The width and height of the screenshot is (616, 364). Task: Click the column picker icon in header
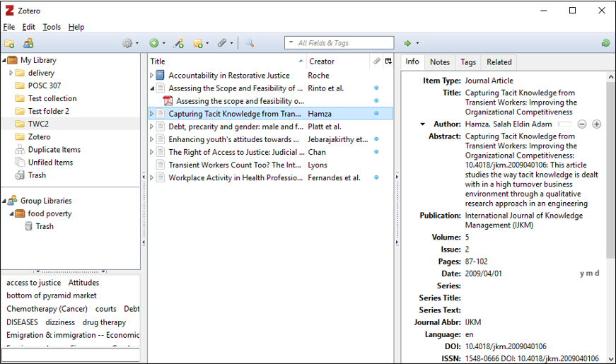[x=388, y=61]
